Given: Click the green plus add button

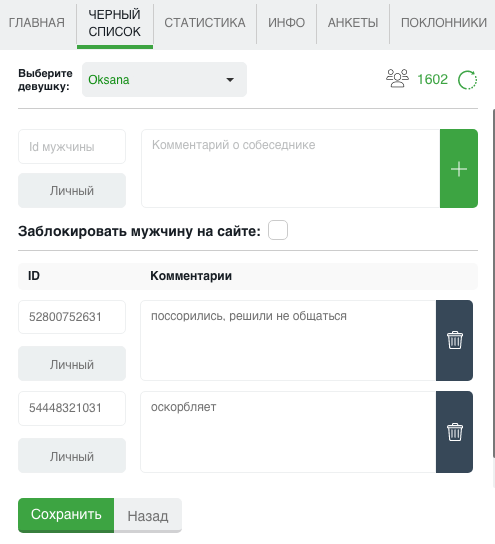Looking at the screenshot, I should [459, 169].
